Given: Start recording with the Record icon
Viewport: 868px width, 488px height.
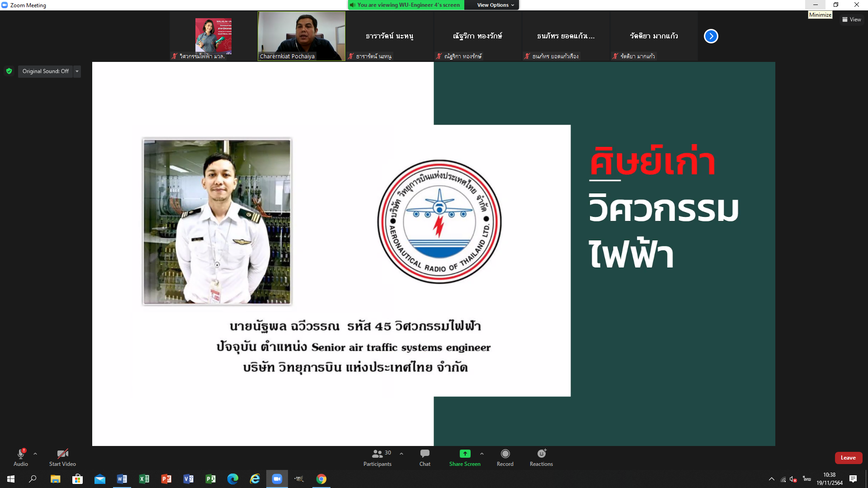Looking at the screenshot, I should tap(505, 454).
